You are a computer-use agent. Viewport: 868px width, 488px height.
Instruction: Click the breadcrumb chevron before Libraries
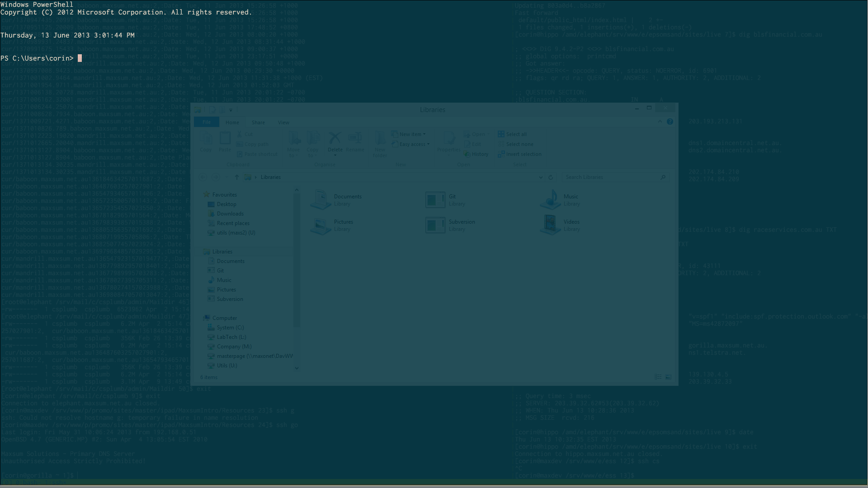[x=256, y=177]
